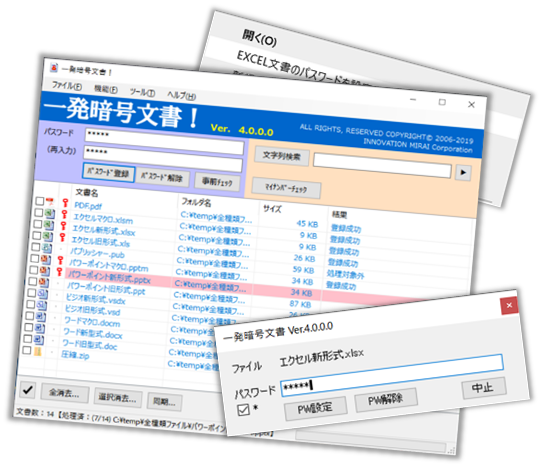542x467 pixels.
Task: Focus the text search input field
Action: tap(383, 166)
